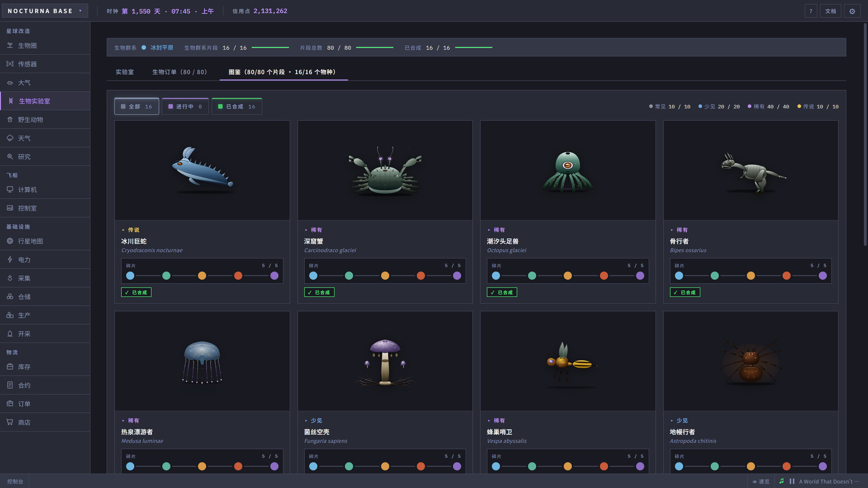
Task: Click the music note icon in the status bar
Action: click(x=781, y=481)
